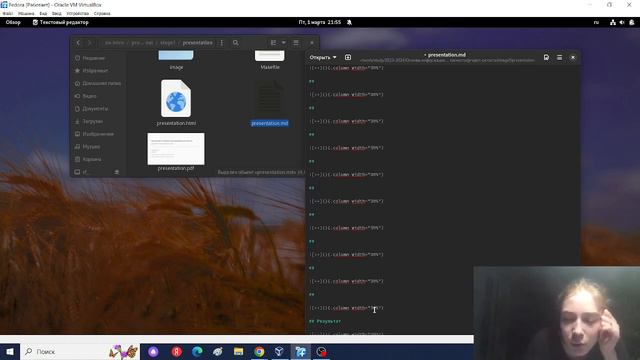The height and width of the screenshot is (360, 640).
Task: Click the volume icon in the GNOME top bar
Action: pos(622,22)
